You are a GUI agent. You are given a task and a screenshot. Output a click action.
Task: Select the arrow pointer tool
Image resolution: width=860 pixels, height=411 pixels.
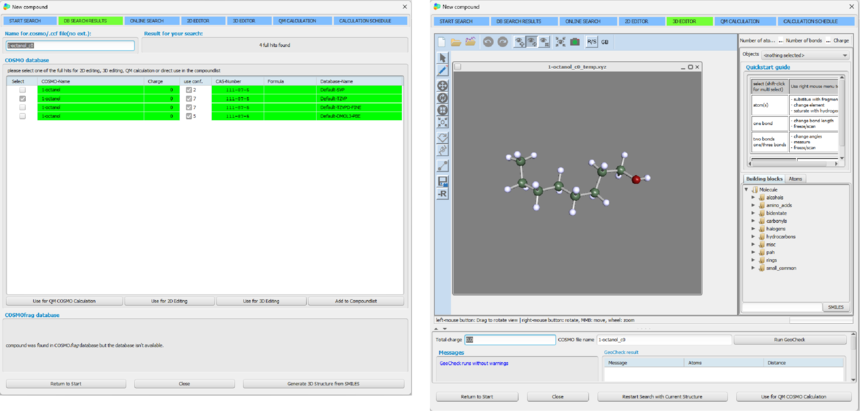(443, 57)
